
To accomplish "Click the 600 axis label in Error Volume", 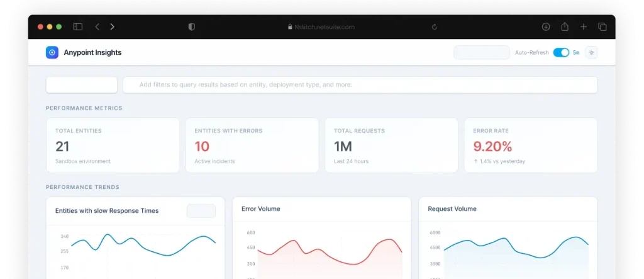I will click(251, 232).
